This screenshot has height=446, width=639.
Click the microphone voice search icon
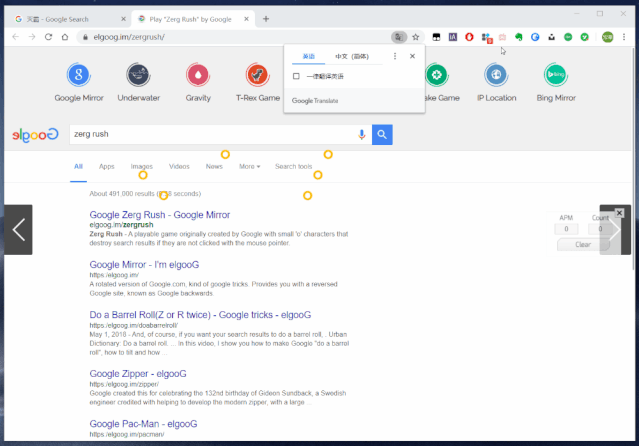tap(361, 134)
